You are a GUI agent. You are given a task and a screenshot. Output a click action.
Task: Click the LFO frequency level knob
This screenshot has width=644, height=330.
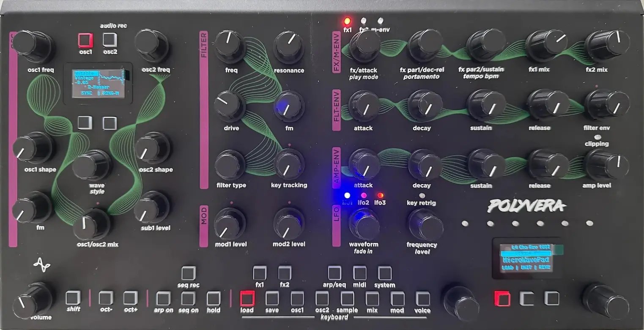425,224
